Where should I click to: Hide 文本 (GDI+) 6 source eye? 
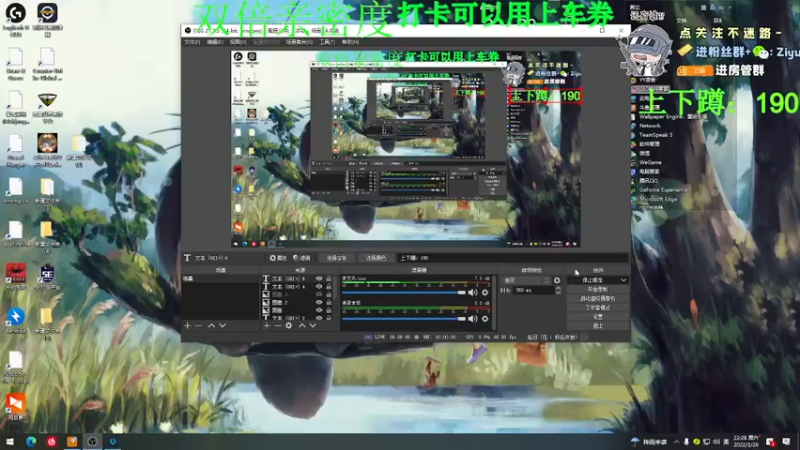tap(319, 279)
